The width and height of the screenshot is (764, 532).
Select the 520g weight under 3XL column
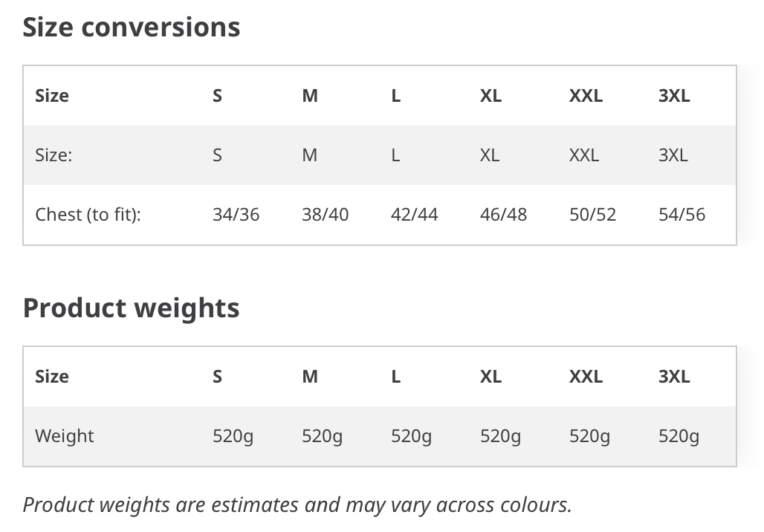679,436
